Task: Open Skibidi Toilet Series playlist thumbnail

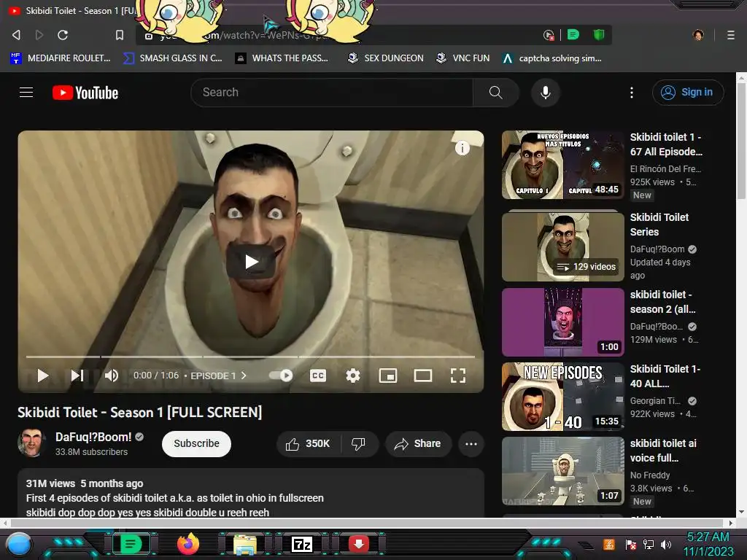Action: [x=562, y=246]
